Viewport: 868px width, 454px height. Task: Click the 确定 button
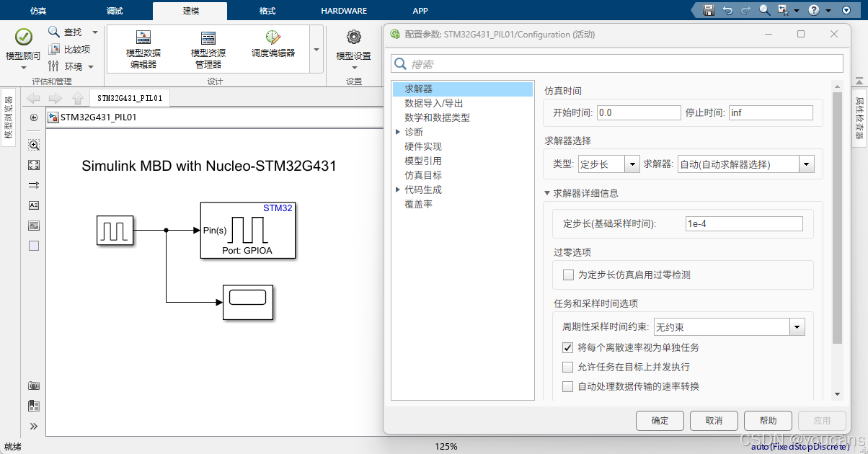pyautogui.click(x=660, y=420)
